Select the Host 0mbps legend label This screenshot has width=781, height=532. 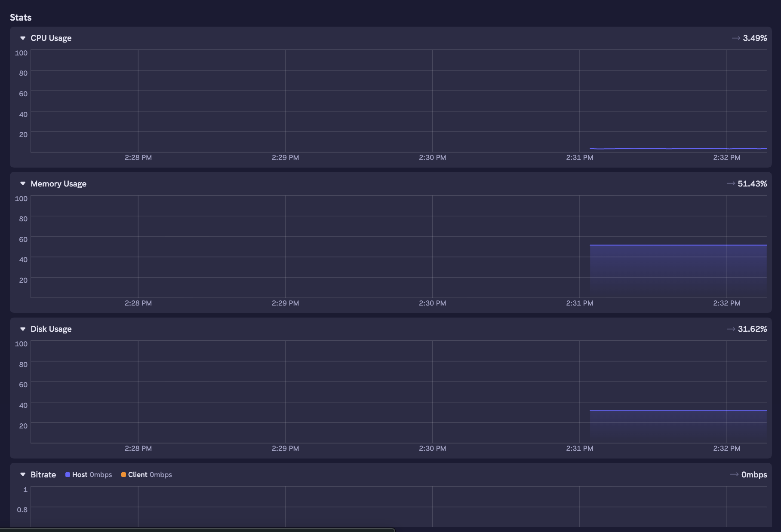tap(92, 474)
